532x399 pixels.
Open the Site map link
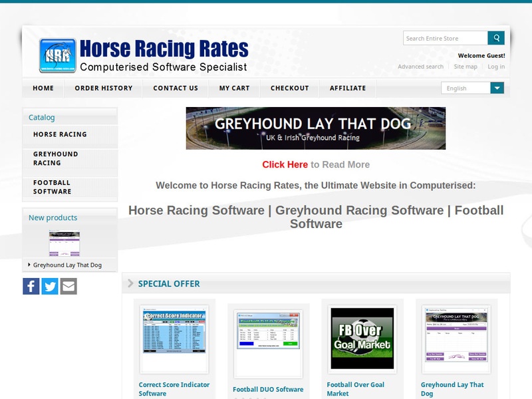[465, 66]
